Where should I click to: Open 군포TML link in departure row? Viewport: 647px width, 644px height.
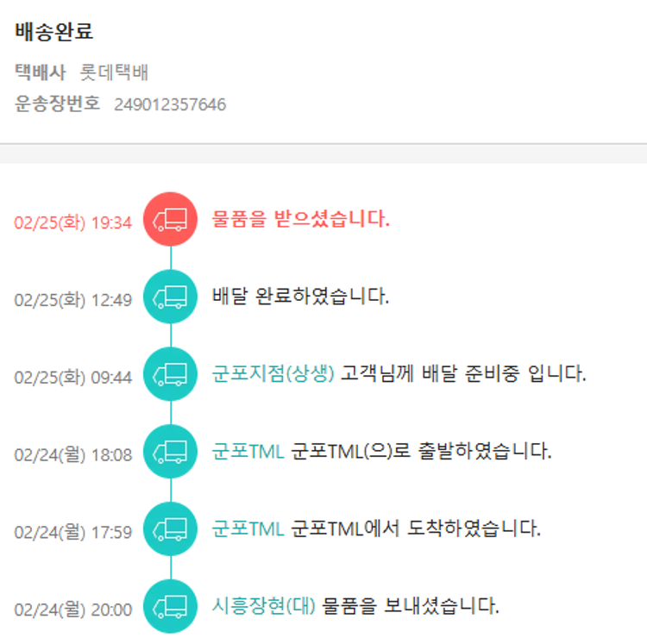pos(248,451)
